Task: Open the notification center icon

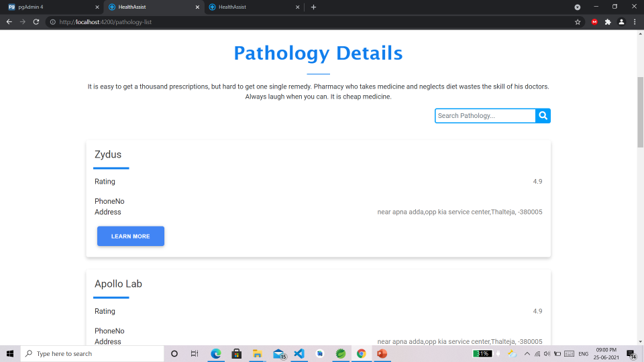Action: pyautogui.click(x=631, y=353)
